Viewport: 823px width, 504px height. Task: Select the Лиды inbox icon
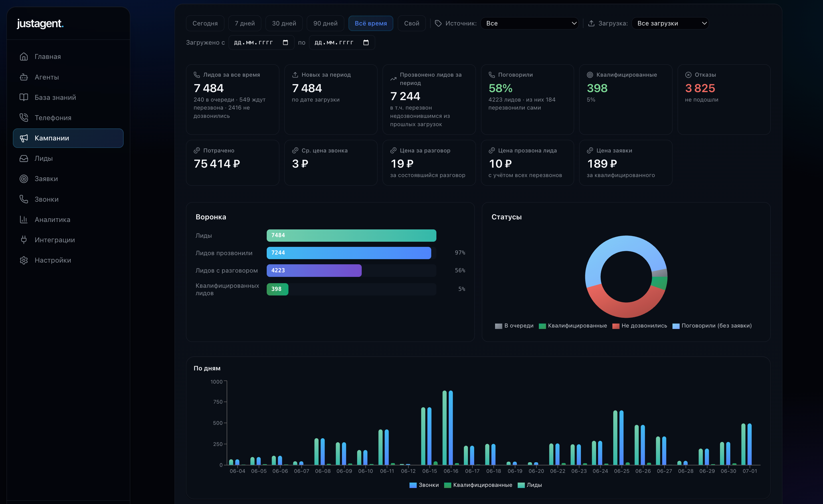24,158
